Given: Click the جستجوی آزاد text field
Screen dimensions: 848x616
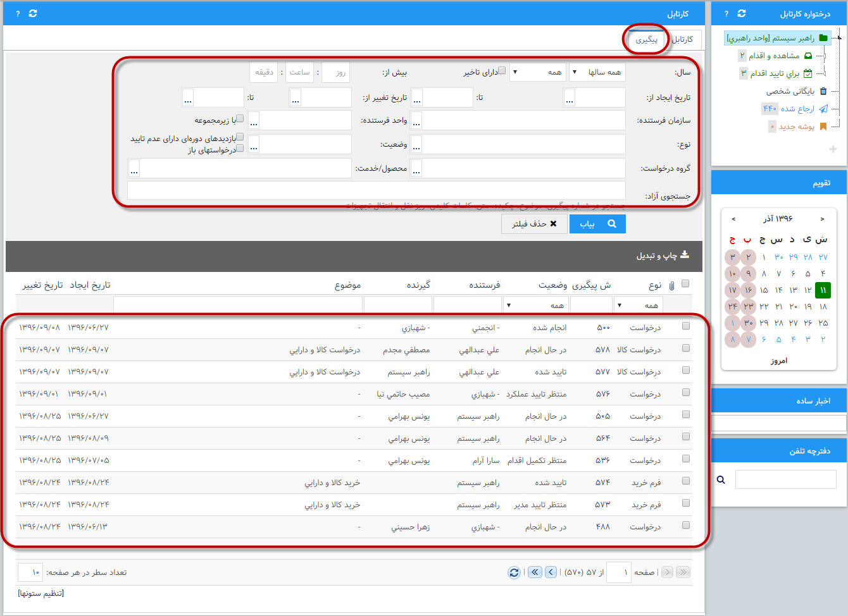Looking at the screenshot, I should point(376,190).
